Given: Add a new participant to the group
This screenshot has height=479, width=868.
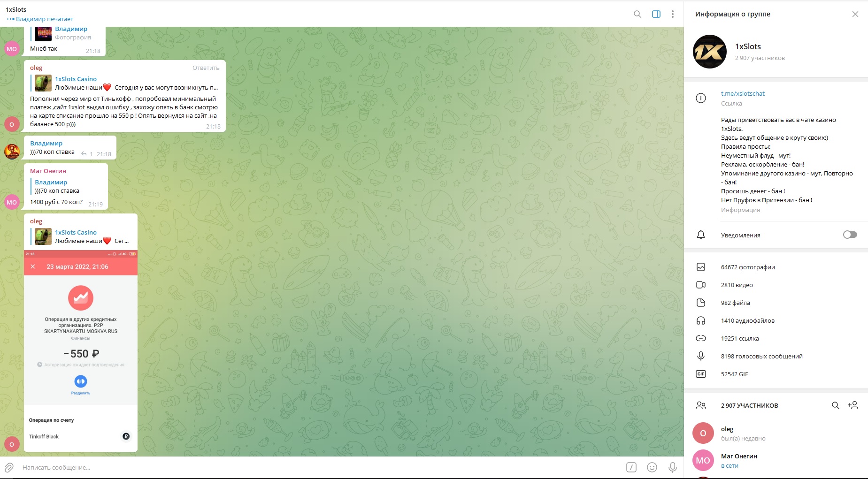Looking at the screenshot, I should tap(853, 405).
